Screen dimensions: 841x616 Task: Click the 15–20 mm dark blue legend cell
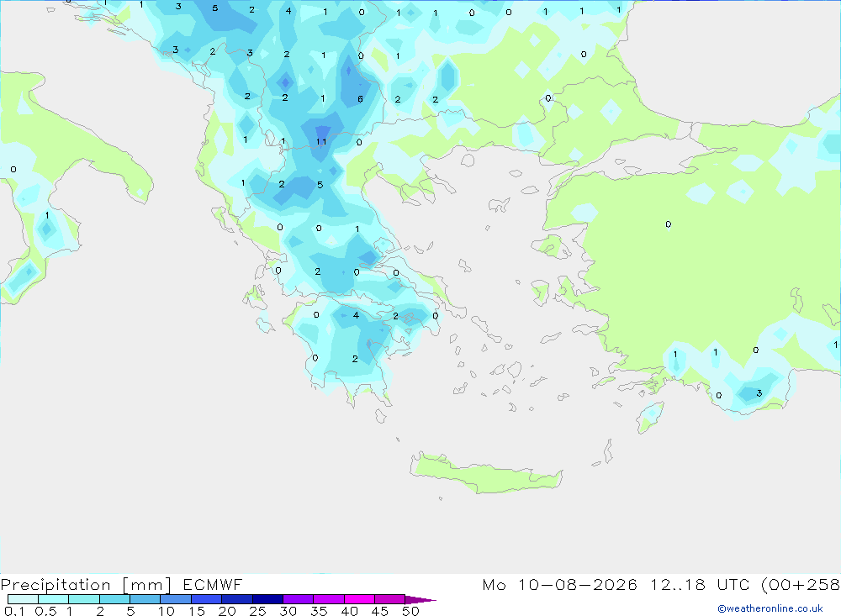coord(207,599)
